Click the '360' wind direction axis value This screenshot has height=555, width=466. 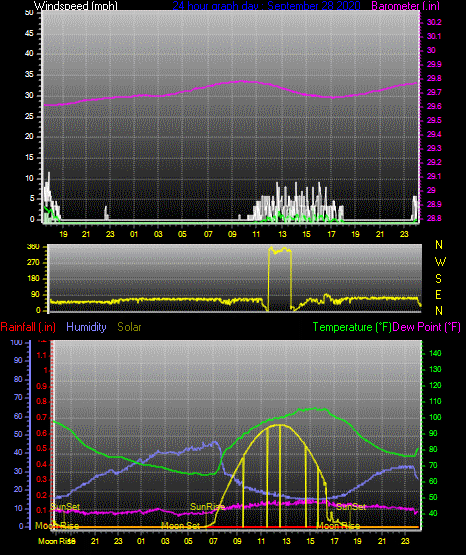(x=33, y=247)
